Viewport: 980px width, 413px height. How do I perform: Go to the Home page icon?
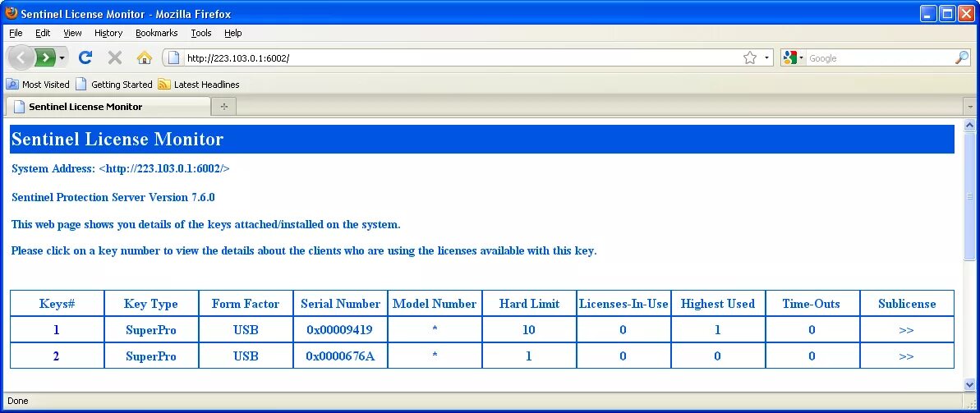[x=145, y=58]
